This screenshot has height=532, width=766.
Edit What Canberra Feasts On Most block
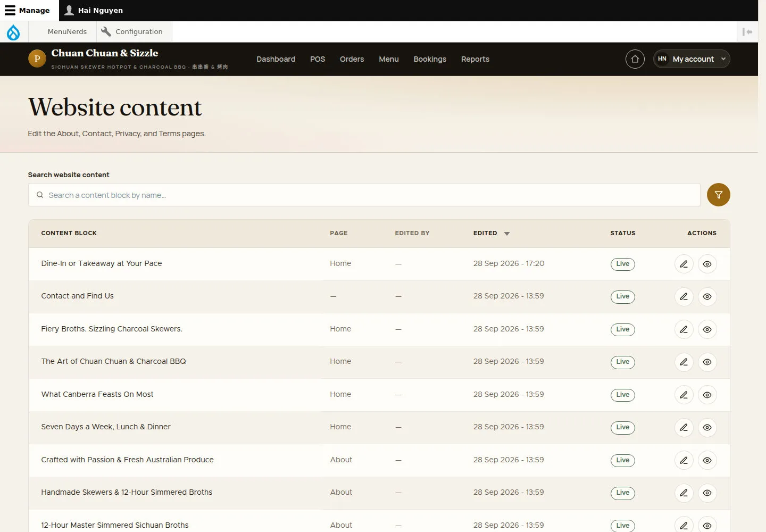click(684, 395)
